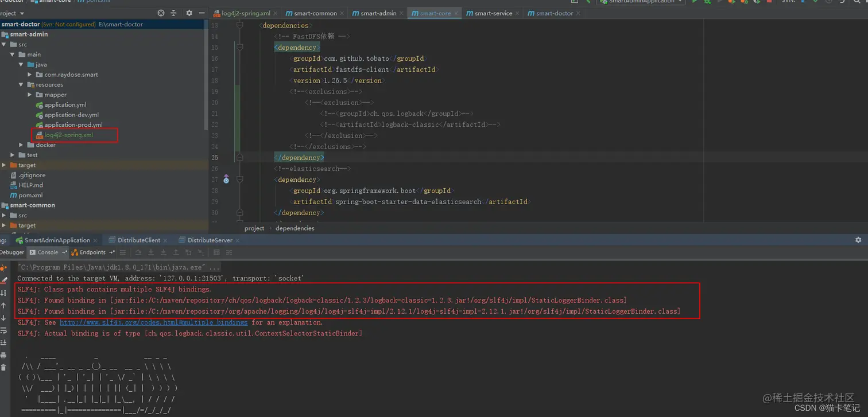Collapse the resources folder
Viewport: 868px width, 417px height.
[21, 84]
